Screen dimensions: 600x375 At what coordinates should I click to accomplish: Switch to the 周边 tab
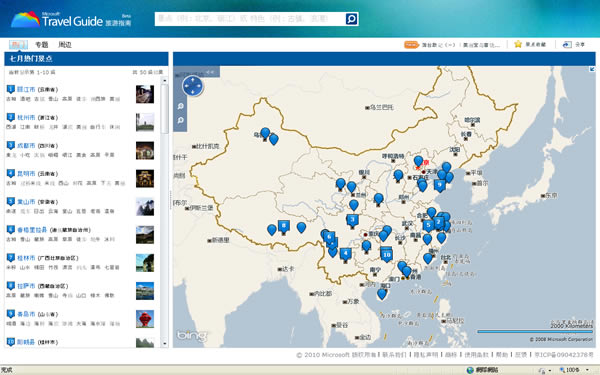point(65,45)
